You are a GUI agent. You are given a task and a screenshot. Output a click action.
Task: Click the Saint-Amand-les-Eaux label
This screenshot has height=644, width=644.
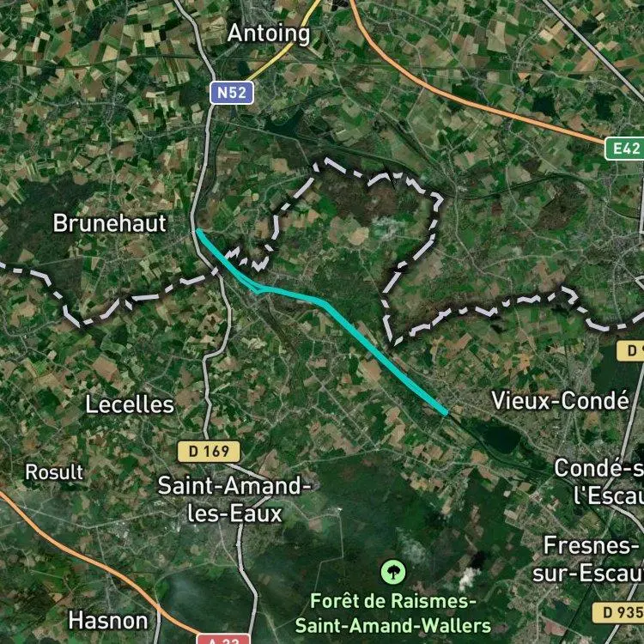coord(234,500)
